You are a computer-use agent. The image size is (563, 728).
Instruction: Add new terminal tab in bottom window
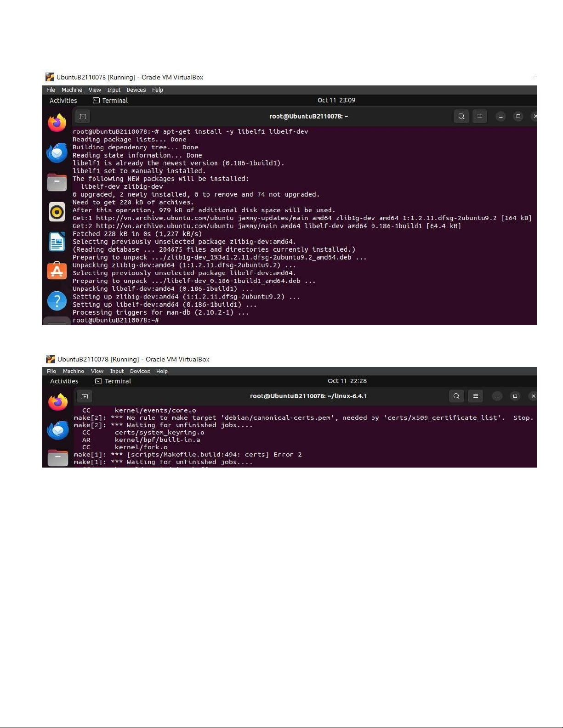pos(85,396)
